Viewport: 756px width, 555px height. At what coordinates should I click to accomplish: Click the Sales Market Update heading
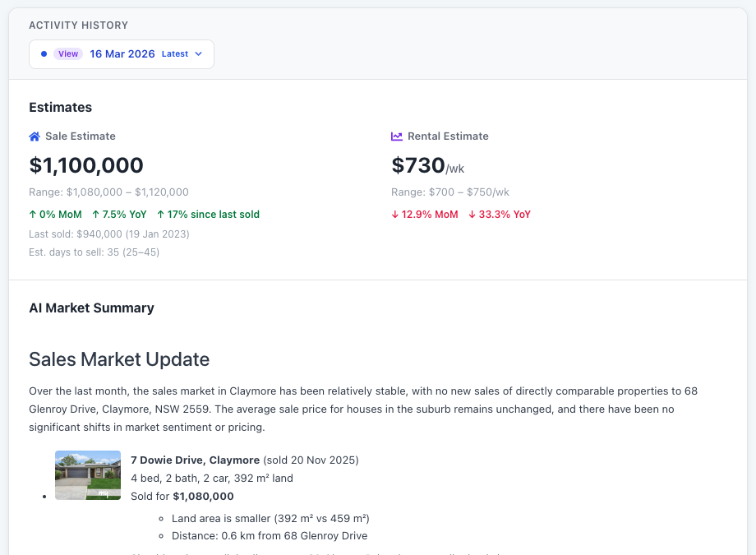119,359
